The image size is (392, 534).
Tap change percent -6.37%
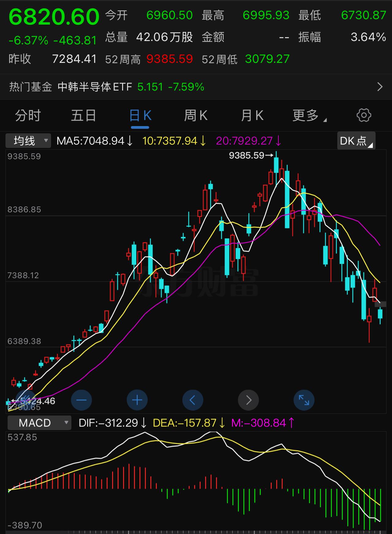tap(28, 40)
